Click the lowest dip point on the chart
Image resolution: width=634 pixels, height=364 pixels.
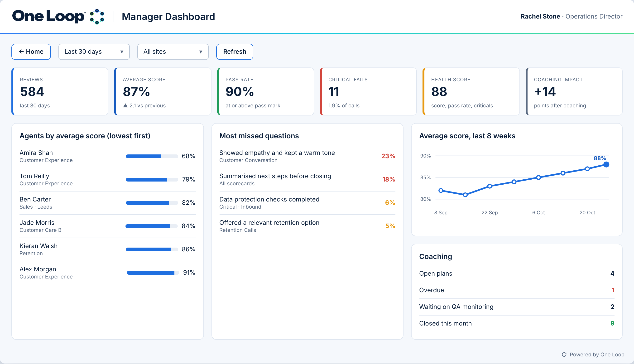coord(465,195)
